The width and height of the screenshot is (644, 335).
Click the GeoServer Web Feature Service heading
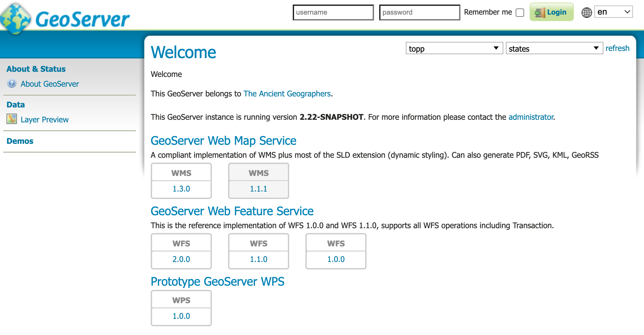[x=232, y=211]
